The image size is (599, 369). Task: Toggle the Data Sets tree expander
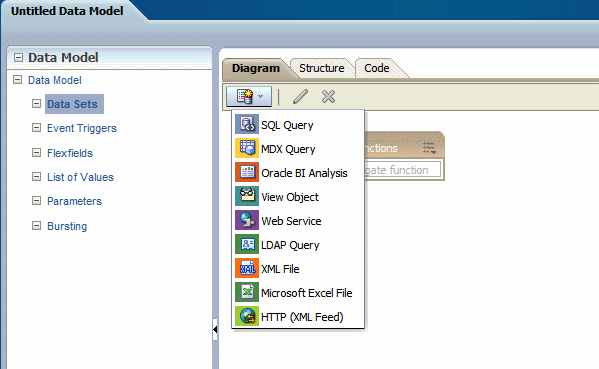36,104
